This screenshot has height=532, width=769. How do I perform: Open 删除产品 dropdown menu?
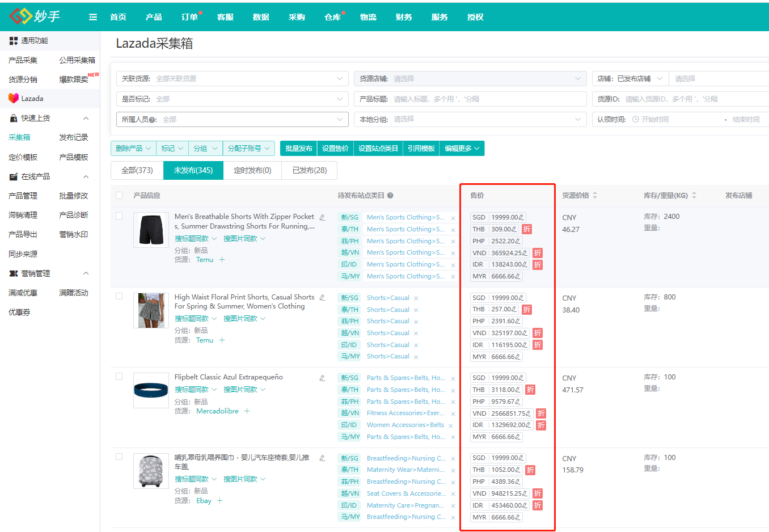133,149
